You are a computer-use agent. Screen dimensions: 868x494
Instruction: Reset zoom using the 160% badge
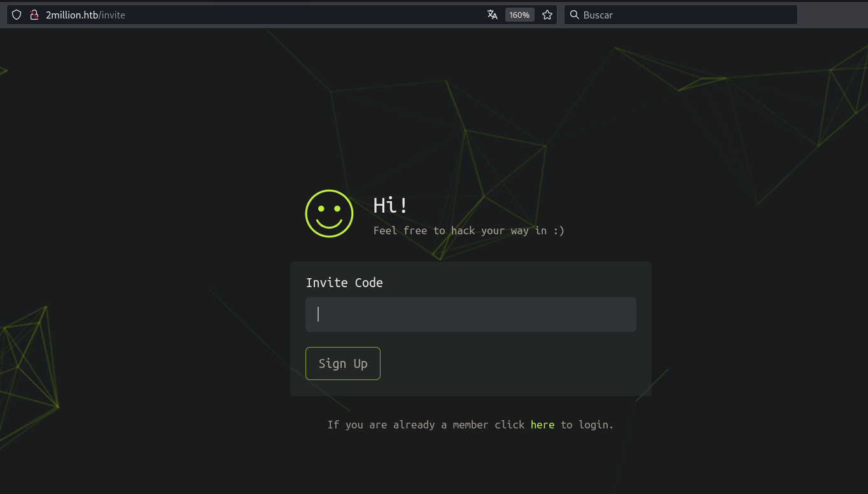point(519,15)
